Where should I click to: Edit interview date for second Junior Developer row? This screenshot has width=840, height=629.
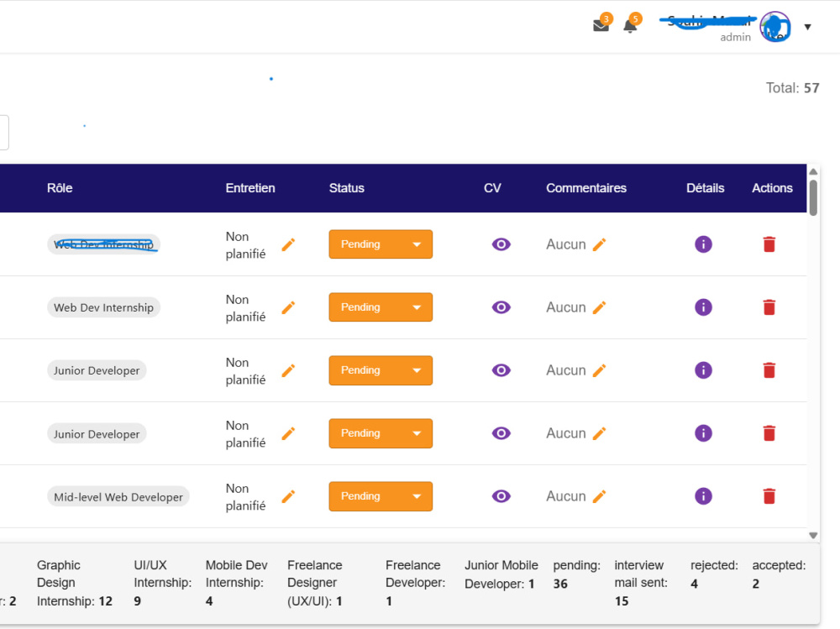click(x=288, y=433)
